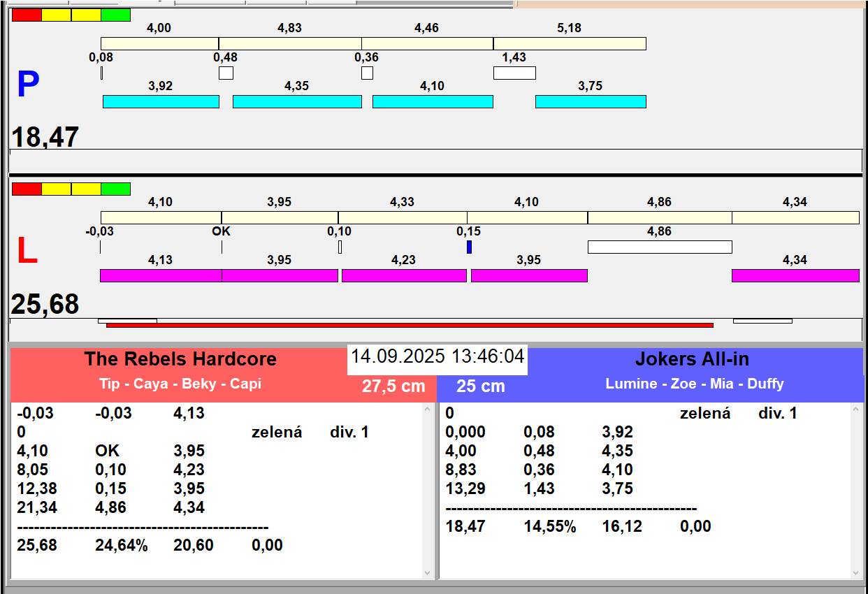Click the white changeover box under 0,36
The image size is (868, 594).
[x=367, y=73]
